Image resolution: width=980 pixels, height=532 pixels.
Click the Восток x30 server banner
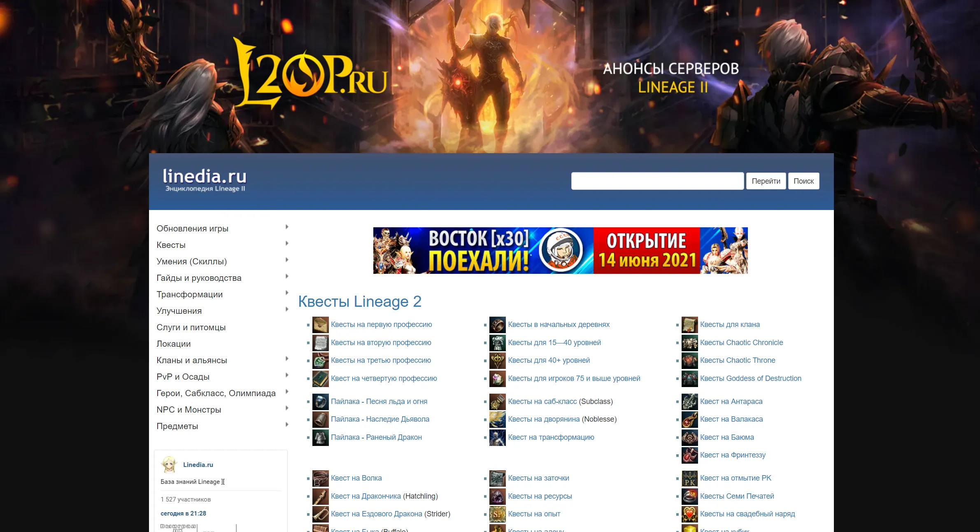560,250
